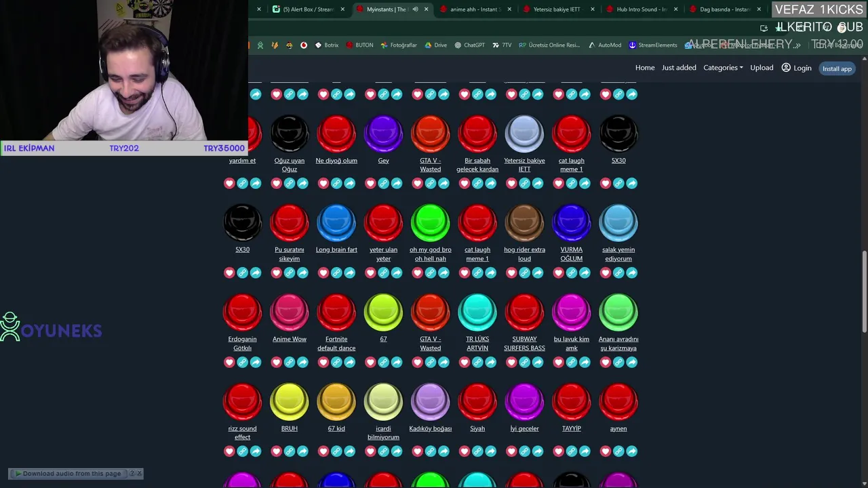Screen dimensions: 868x488
Task: Copy link of 'oh my god bro' sound
Action: (431, 272)
